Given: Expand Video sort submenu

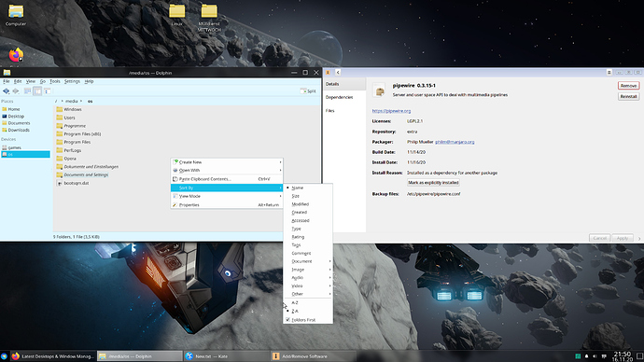Looking at the screenshot, I should click(x=308, y=286).
